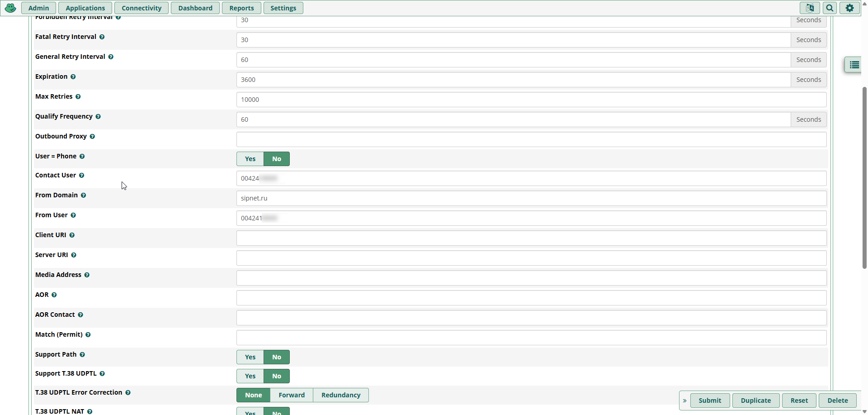Show help icon next to Max Retries

[78, 97]
